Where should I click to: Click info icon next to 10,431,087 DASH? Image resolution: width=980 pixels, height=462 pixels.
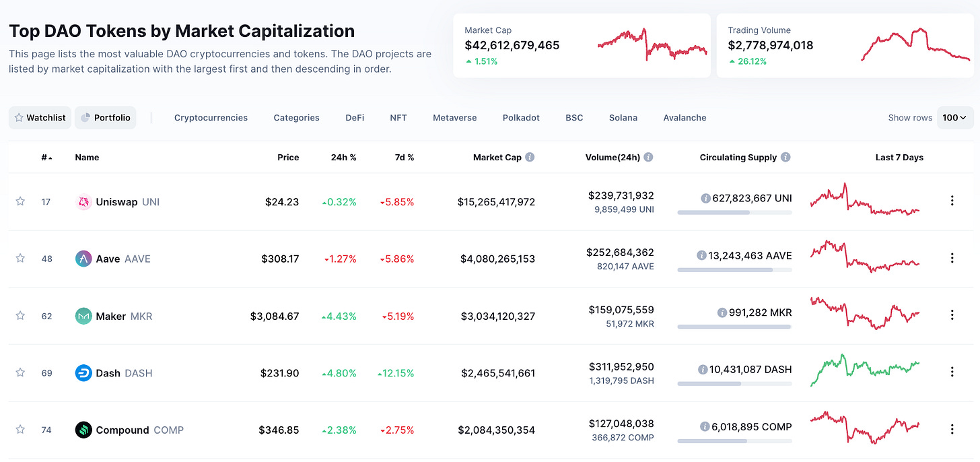click(702, 370)
